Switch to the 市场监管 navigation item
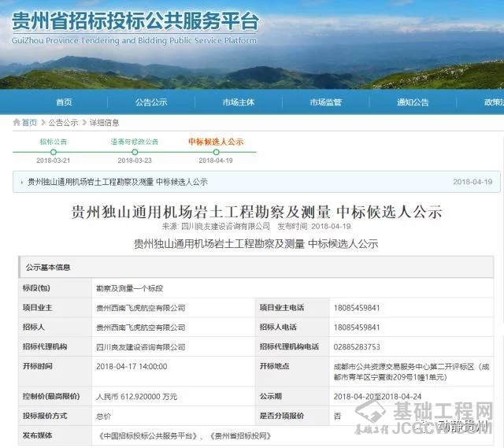 (325, 102)
